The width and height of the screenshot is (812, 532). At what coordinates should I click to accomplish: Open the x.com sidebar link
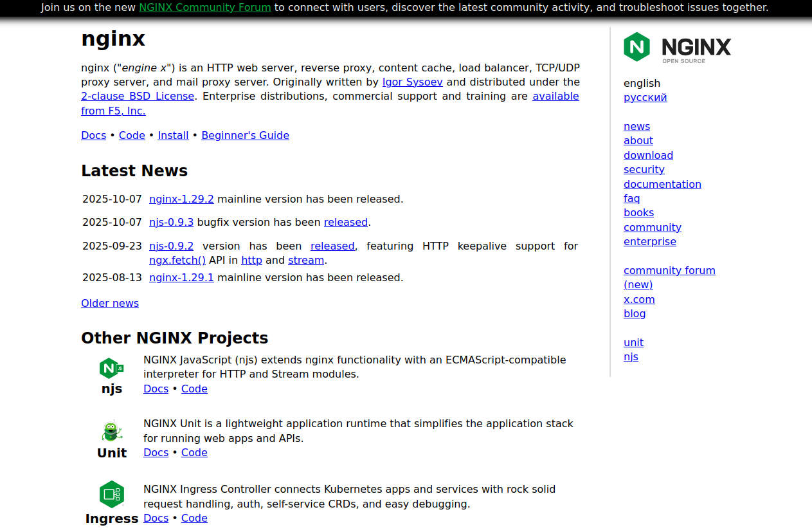tap(639, 299)
